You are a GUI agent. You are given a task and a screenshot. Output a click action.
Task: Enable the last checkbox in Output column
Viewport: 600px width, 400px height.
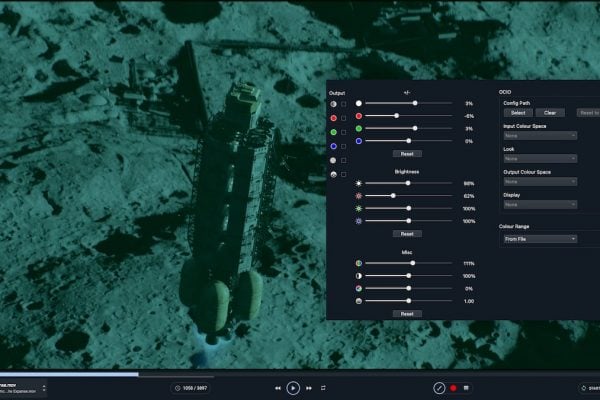(344, 175)
